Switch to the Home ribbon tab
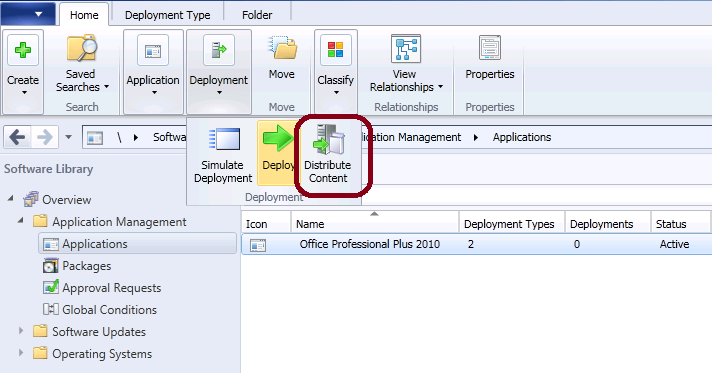 click(84, 15)
